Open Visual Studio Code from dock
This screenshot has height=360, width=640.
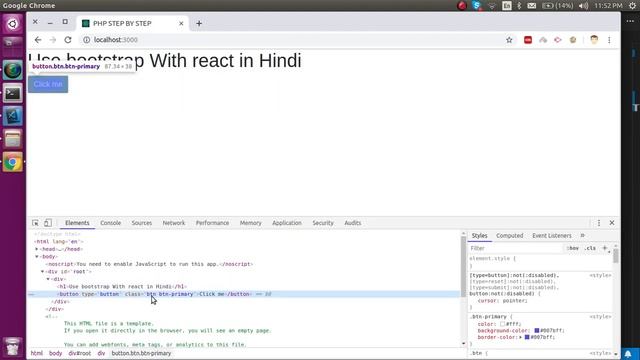click(13, 116)
